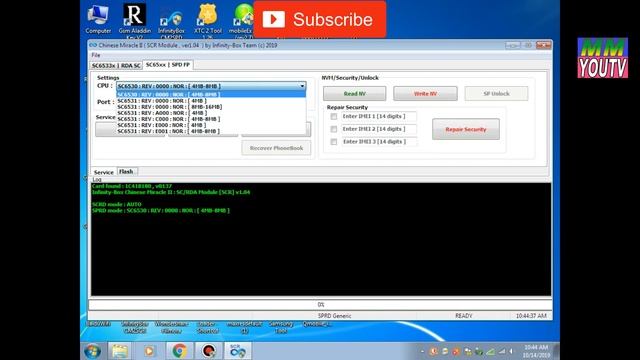Show hidden system tray icons
The image size is (640, 360).
422,351
